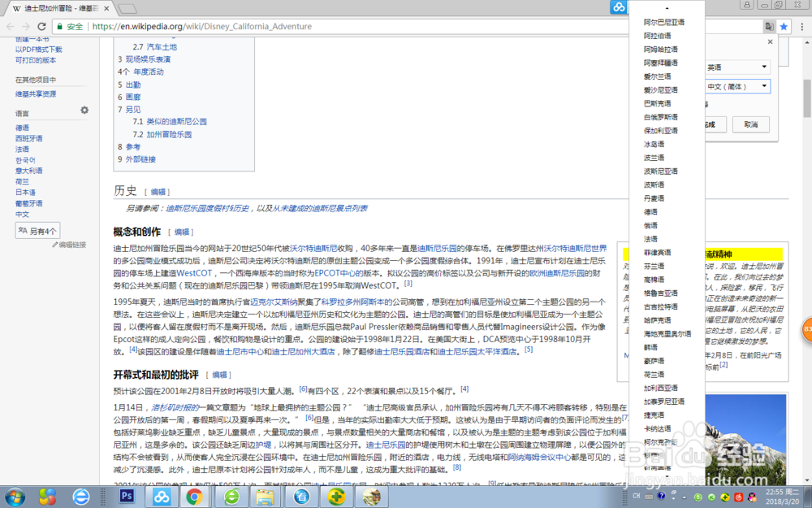
Task: Jump to 现场娱乐表演 in the contents
Action: tap(148, 59)
